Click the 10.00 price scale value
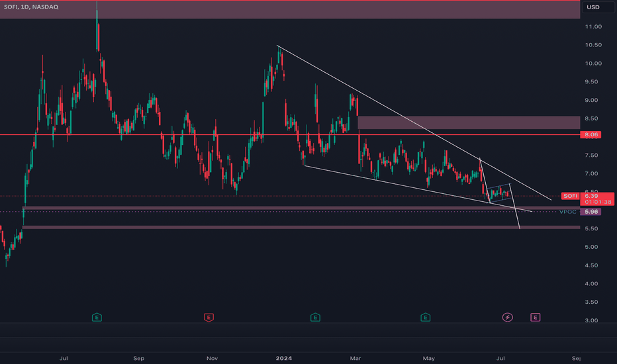Image resolution: width=617 pixels, height=364 pixels. tap(593, 64)
